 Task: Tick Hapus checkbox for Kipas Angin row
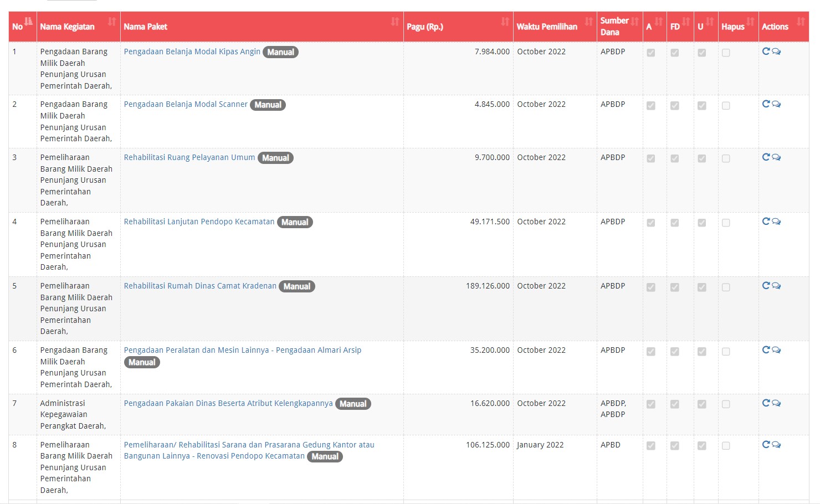pos(726,53)
